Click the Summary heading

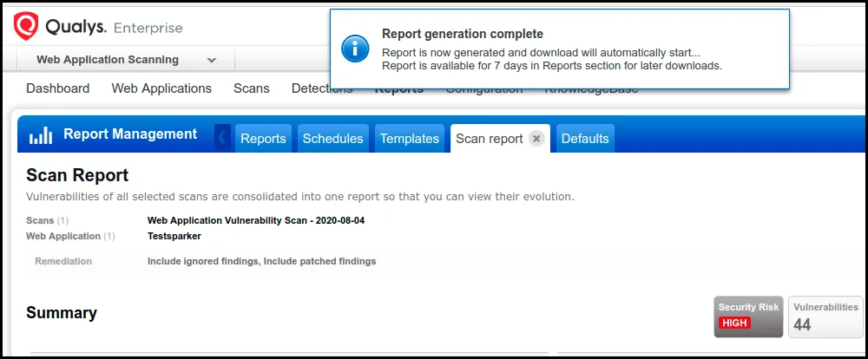(x=62, y=312)
